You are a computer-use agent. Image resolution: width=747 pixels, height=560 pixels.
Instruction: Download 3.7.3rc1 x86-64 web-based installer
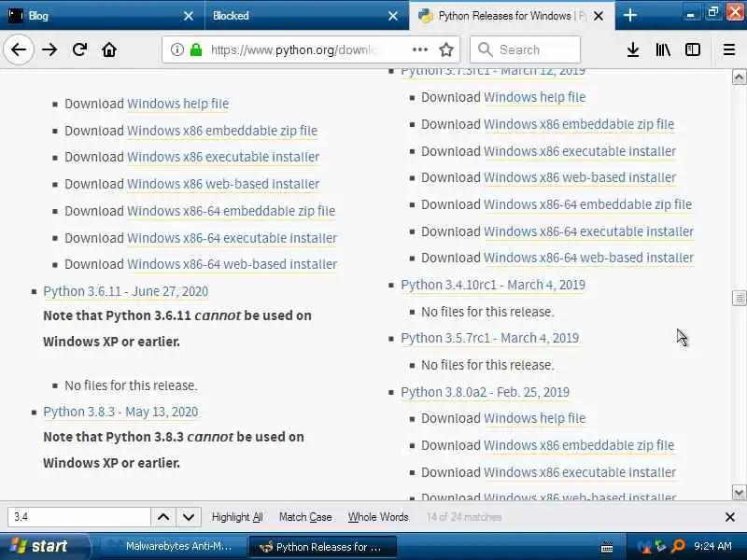(589, 258)
